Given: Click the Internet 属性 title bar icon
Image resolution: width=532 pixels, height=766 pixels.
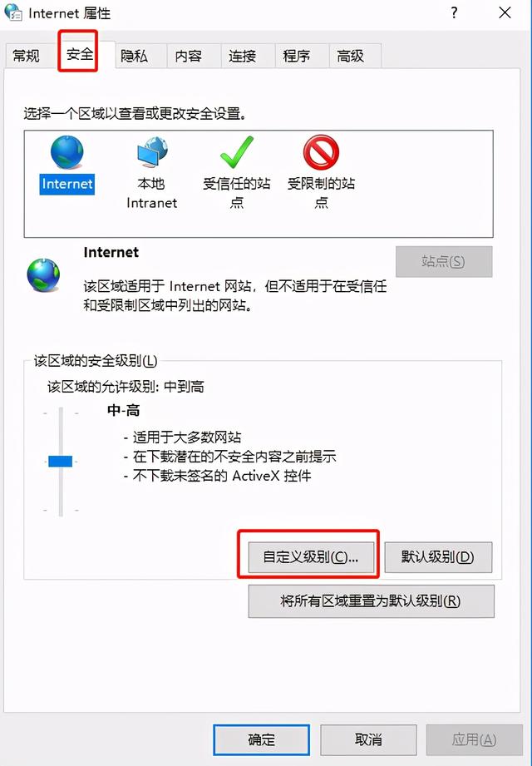Looking at the screenshot, I should pyautogui.click(x=13, y=12).
